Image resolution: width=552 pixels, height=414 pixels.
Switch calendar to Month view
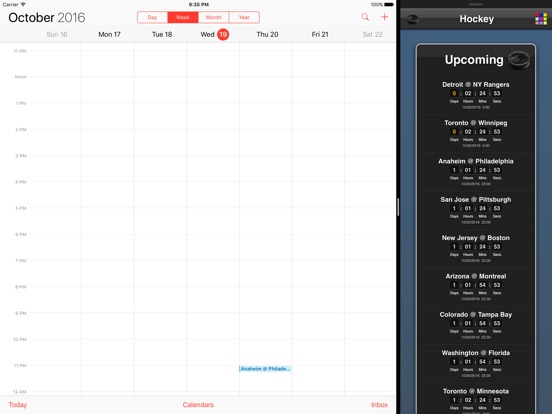[x=213, y=17]
